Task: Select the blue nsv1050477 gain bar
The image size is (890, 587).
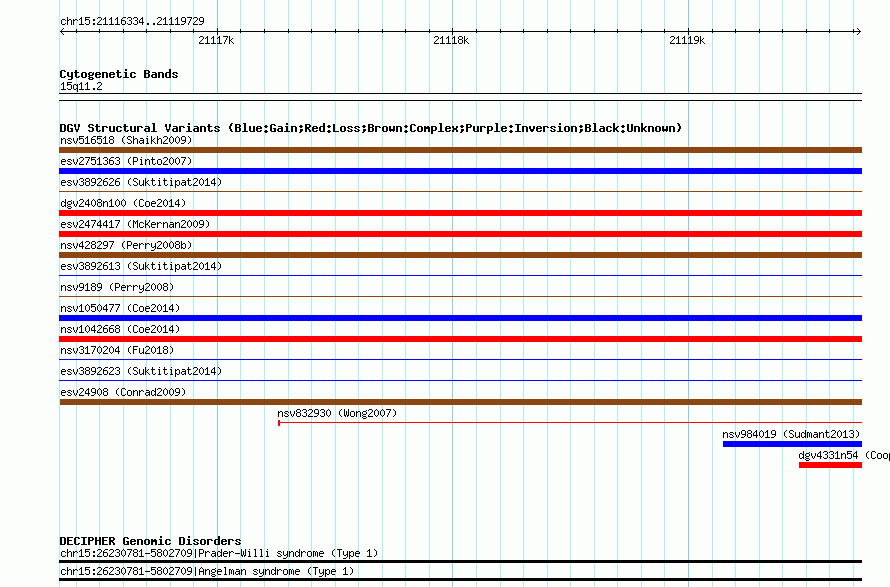Action: coord(460,318)
